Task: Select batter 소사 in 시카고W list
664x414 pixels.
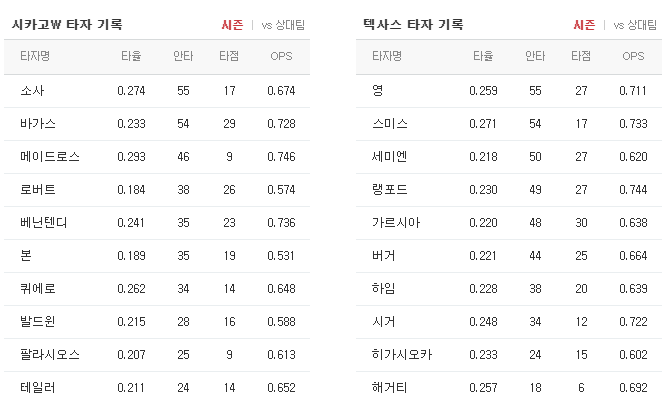Action: tap(32, 90)
